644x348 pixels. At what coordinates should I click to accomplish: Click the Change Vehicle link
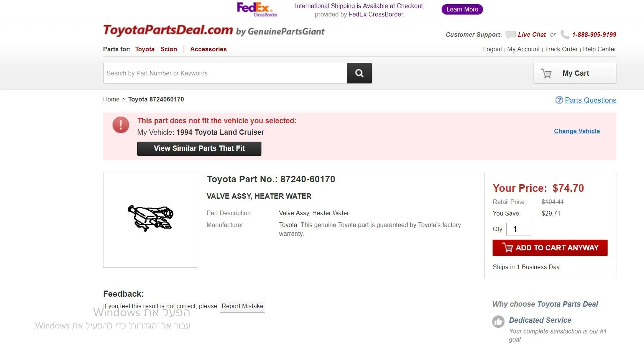point(577,131)
